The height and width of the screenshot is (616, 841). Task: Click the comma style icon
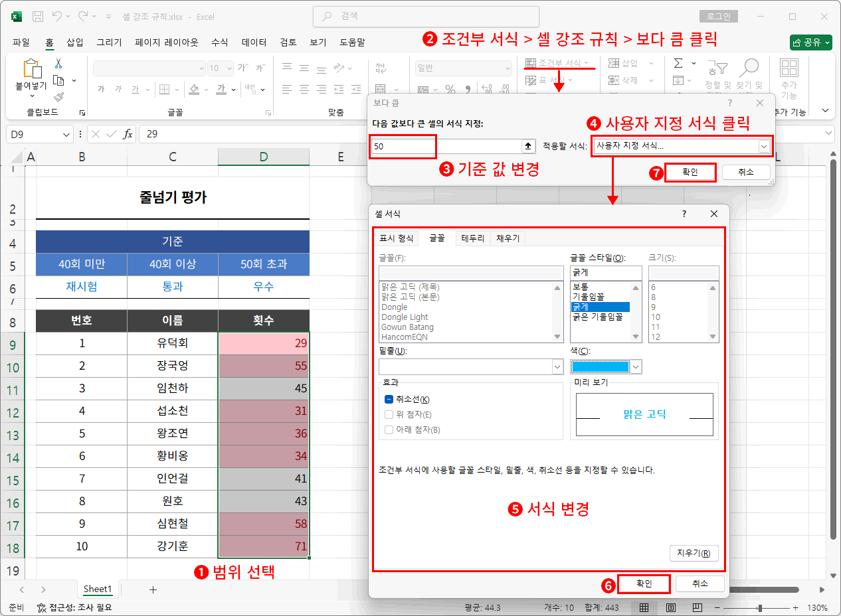(x=467, y=89)
